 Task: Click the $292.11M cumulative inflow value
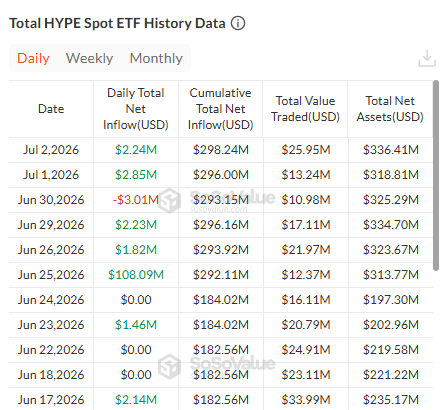(221, 275)
